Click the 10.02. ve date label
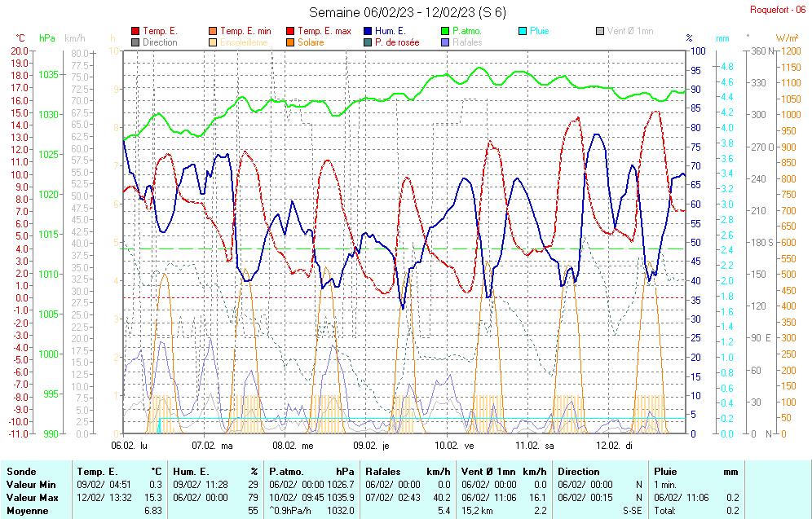This screenshot has width=812, height=519. pyautogui.click(x=454, y=446)
